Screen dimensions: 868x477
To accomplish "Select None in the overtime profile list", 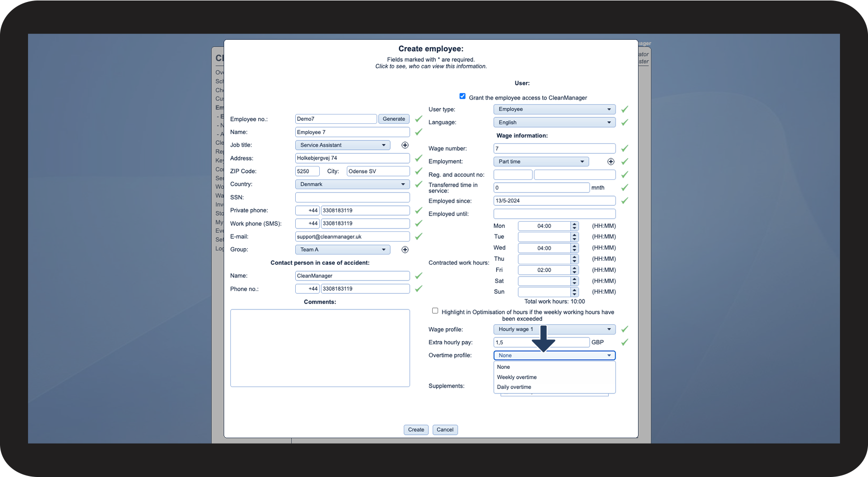I will coord(554,367).
